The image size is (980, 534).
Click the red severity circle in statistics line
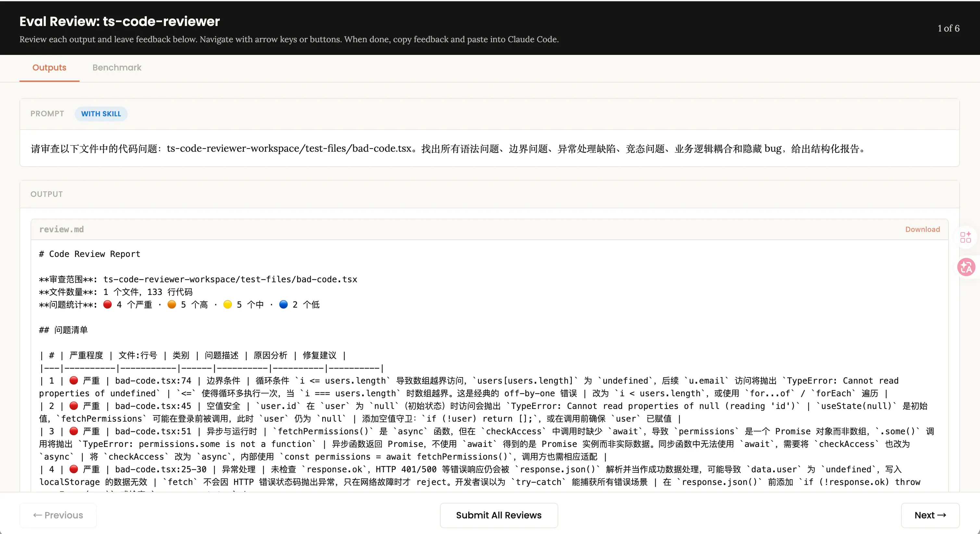tap(108, 304)
